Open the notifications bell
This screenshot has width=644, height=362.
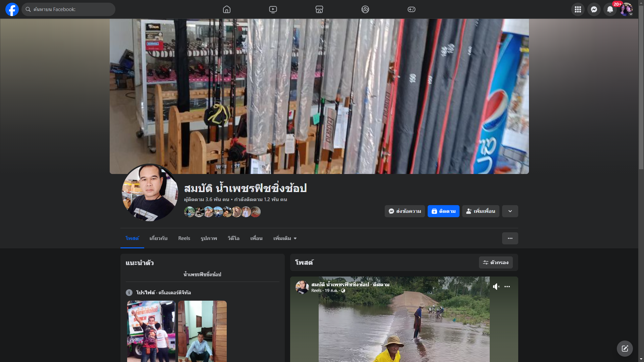coord(610,9)
